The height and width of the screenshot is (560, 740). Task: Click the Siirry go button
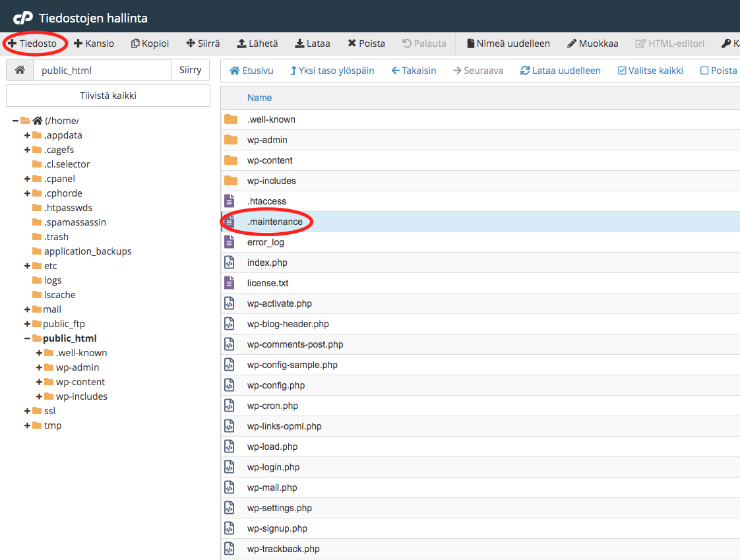[190, 71]
